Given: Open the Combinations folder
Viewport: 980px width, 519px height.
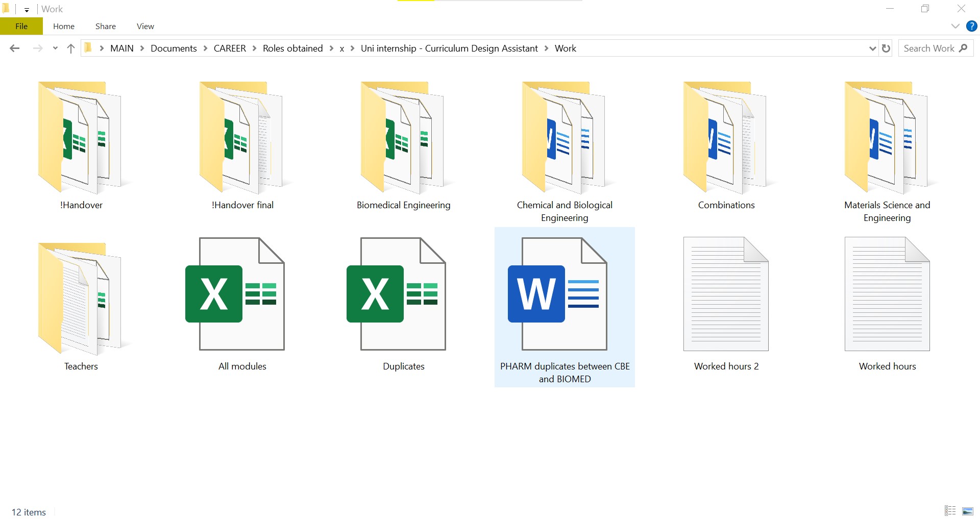Looking at the screenshot, I should pos(726,138).
